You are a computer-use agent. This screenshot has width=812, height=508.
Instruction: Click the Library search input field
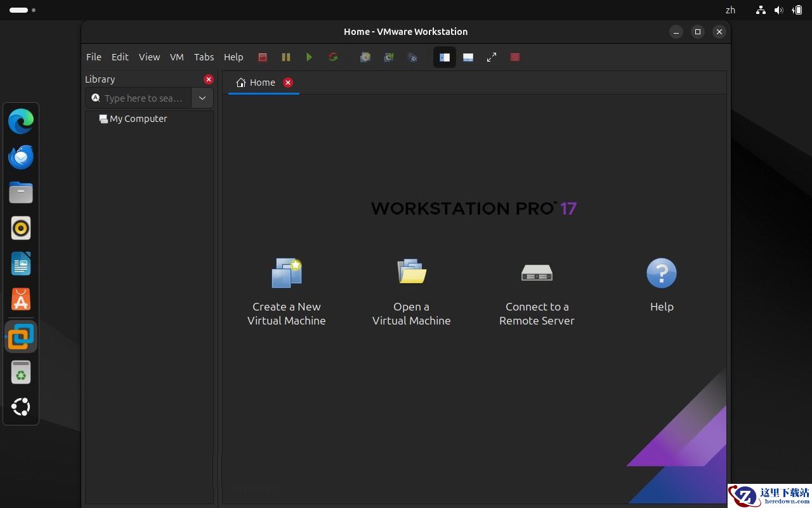click(x=138, y=98)
